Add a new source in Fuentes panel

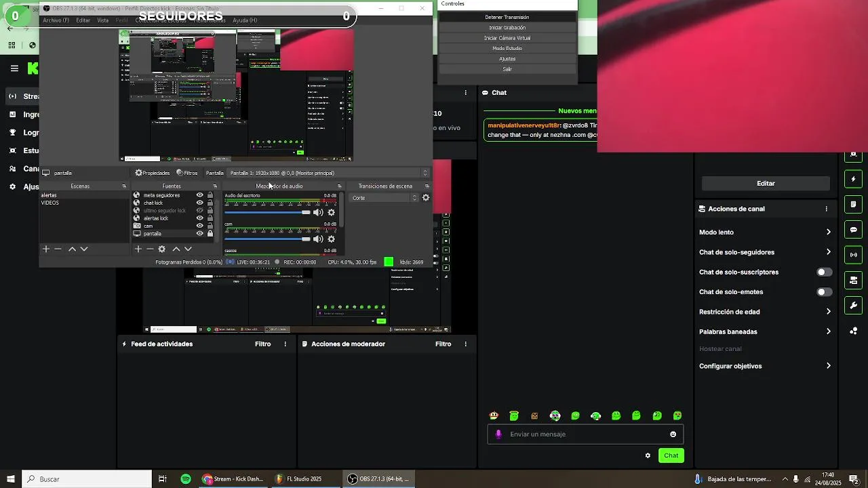pyautogui.click(x=138, y=249)
